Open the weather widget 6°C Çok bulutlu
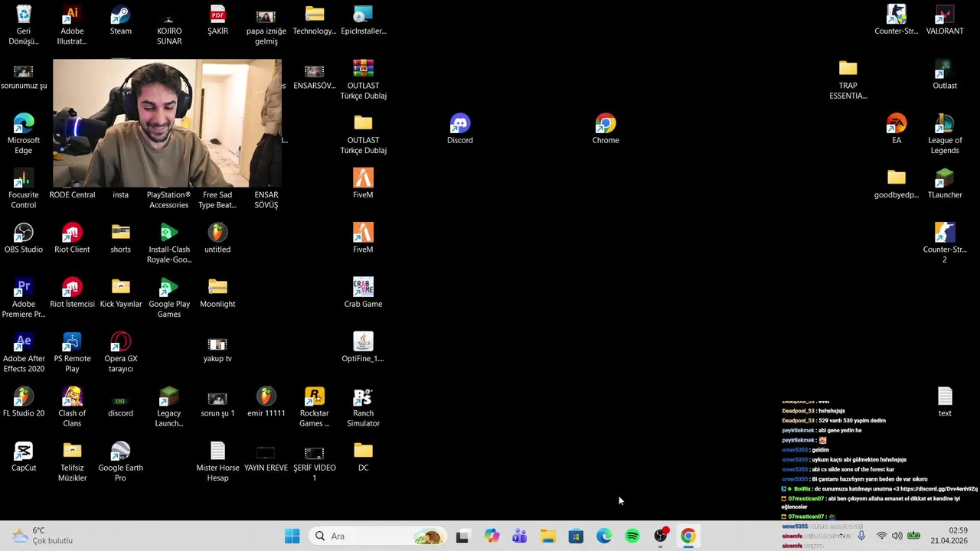 [43, 536]
